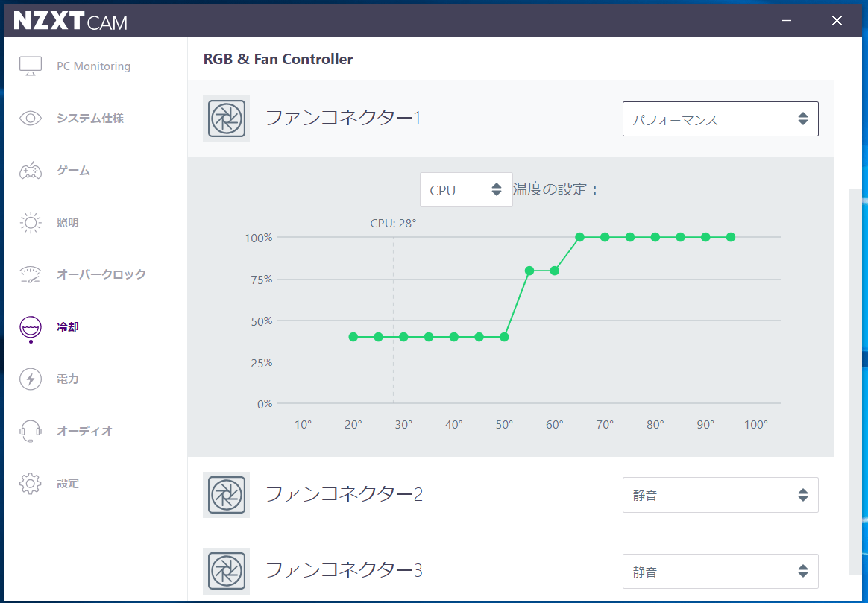
Task: Click the vertical scrollbar on the right
Action: (855, 381)
